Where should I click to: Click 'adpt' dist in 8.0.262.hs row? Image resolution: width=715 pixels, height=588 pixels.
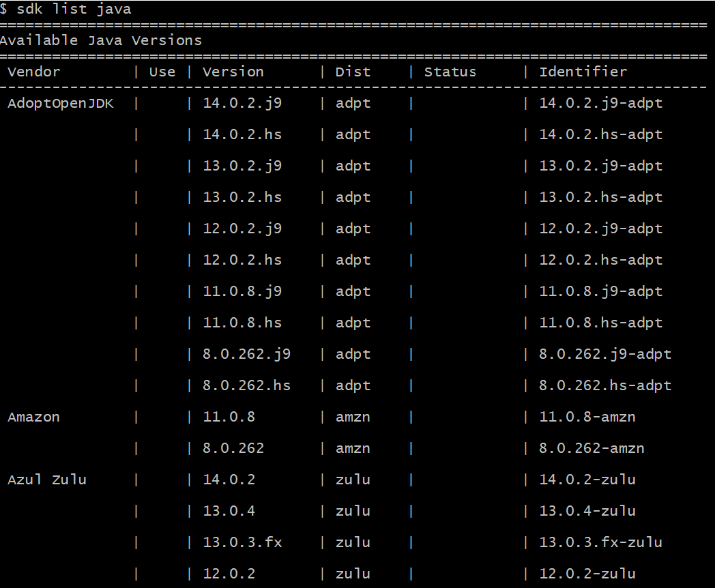tap(353, 386)
